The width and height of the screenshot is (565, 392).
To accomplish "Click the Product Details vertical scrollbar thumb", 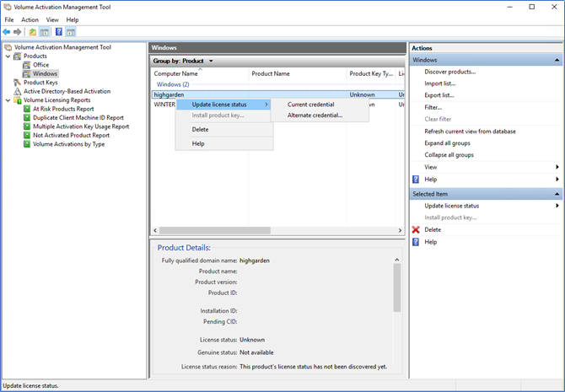I will click(x=396, y=287).
